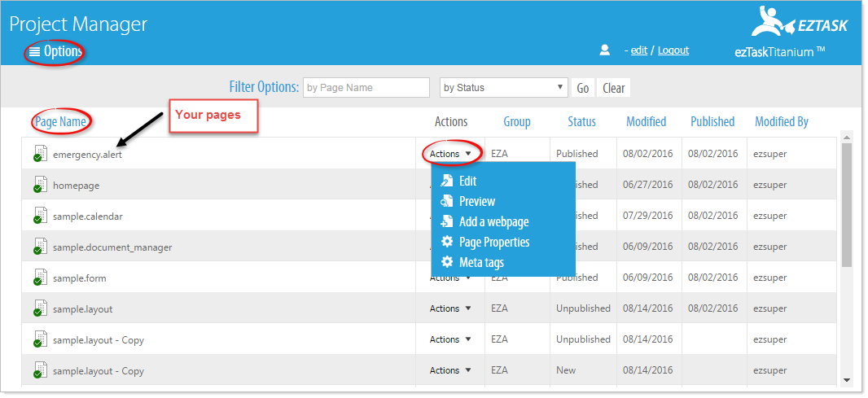Click the 07/29/2016 modified date
This screenshot has width=868, height=398.
[647, 216]
